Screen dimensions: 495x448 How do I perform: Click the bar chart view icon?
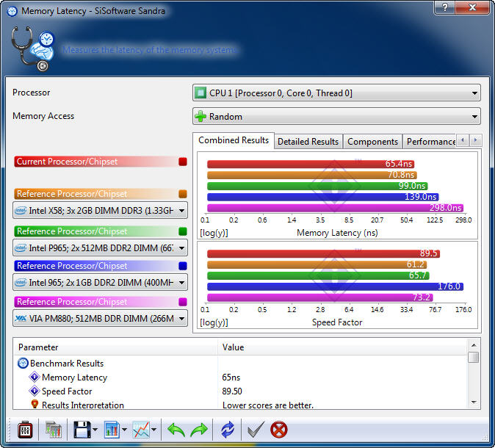[x=112, y=430]
